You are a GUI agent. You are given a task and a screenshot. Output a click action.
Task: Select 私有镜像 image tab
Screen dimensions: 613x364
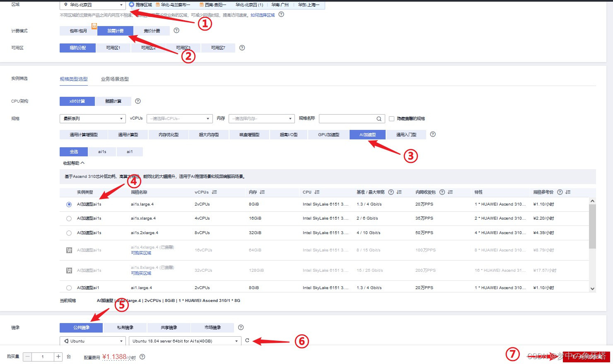[x=125, y=328]
